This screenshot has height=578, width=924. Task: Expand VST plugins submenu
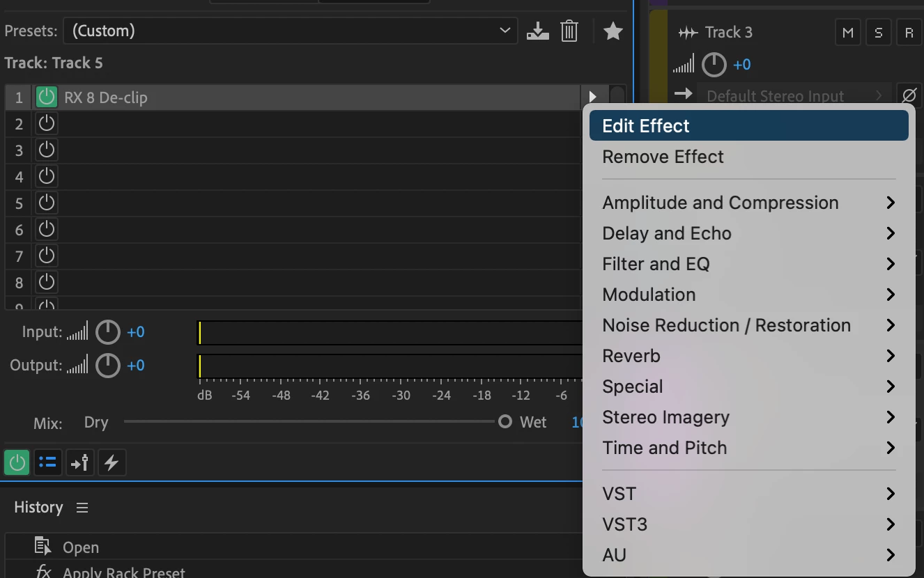pyautogui.click(x=749, y=494)
